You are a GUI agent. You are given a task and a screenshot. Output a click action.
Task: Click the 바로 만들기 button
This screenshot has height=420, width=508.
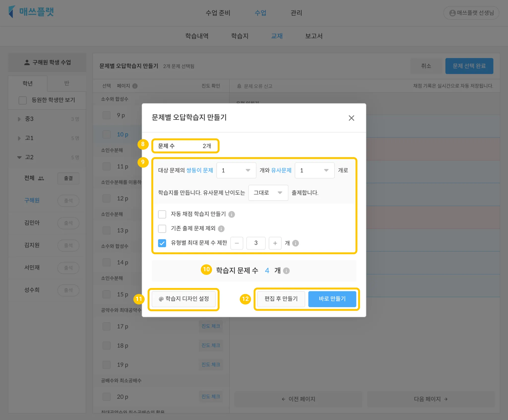(x=332, y=299)
